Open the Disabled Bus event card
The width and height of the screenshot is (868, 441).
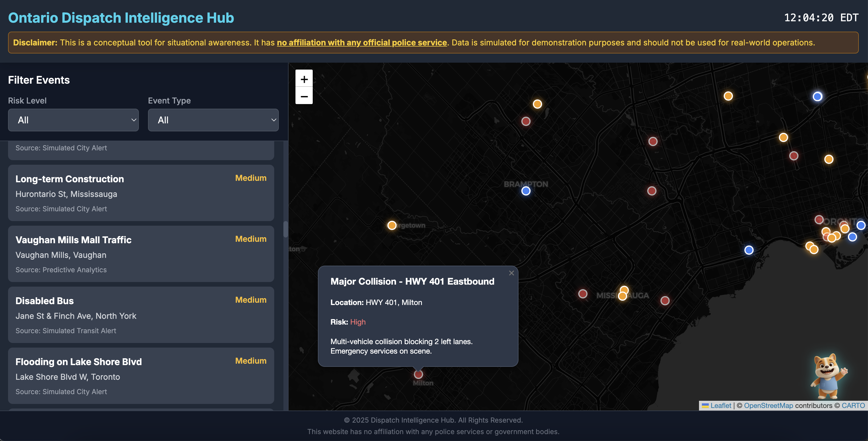pyautogui.click(x=141, y=315)
